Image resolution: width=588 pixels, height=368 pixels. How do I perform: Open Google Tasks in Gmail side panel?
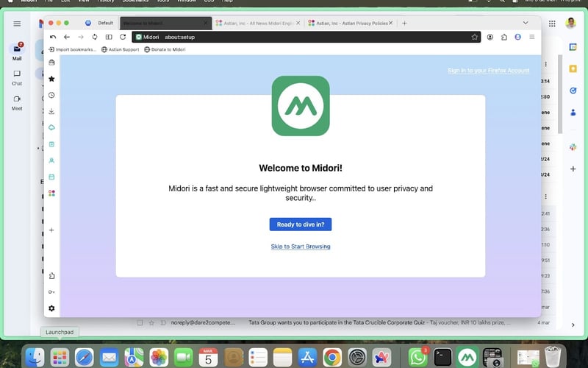coord(573,91)
